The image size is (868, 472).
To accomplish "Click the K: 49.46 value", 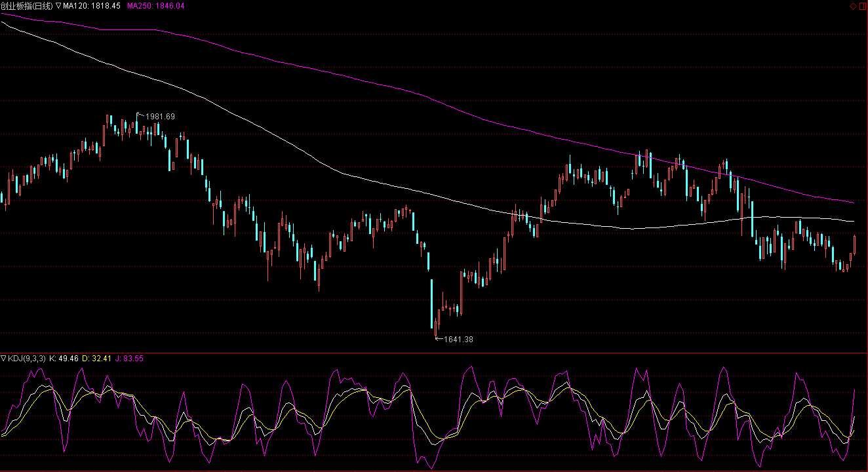I will (x=64, y=359).
